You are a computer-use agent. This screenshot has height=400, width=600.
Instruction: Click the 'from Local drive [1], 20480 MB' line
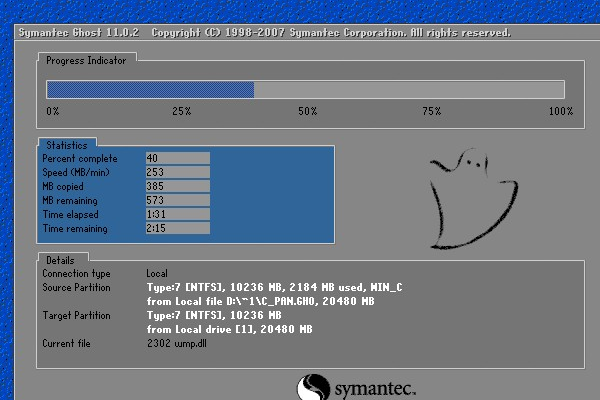click(230, 329)
